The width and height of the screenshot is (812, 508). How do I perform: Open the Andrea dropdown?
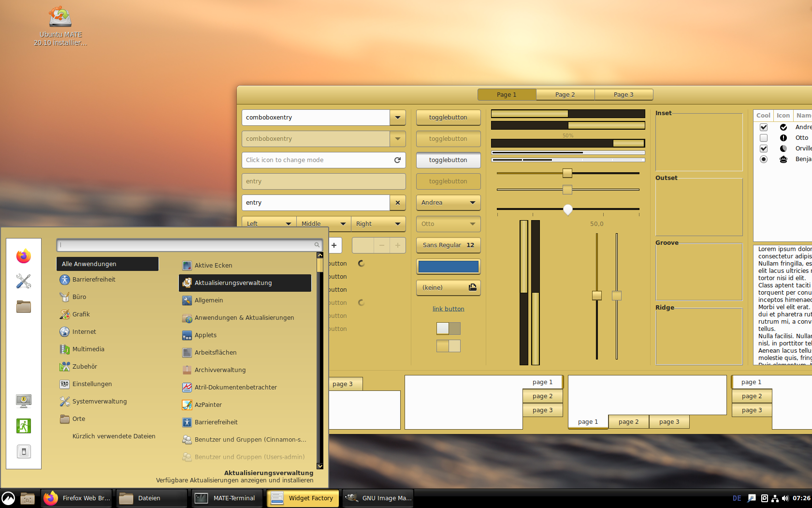pyautogui.click(x=448, y=203)
